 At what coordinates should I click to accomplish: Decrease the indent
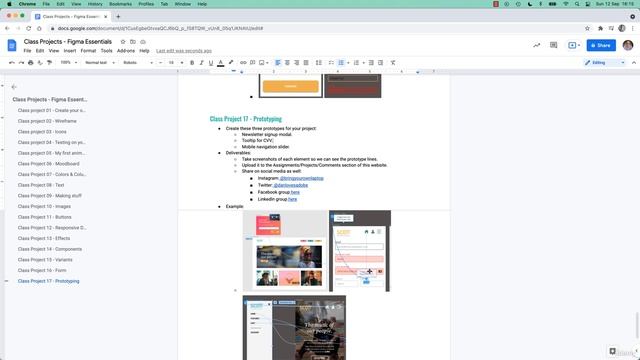pyautogui.click(x=371, y=63)
